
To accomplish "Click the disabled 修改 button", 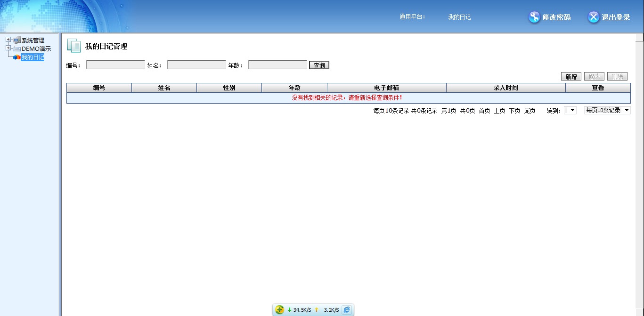I will click(594, 76).
